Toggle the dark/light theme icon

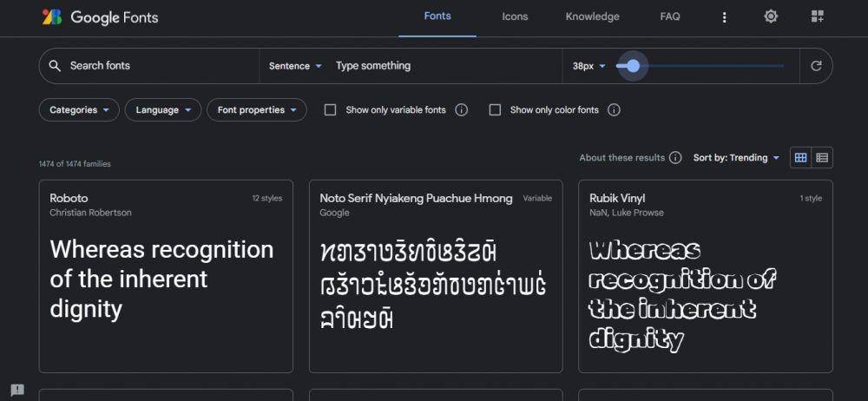[x=771, y=16]
